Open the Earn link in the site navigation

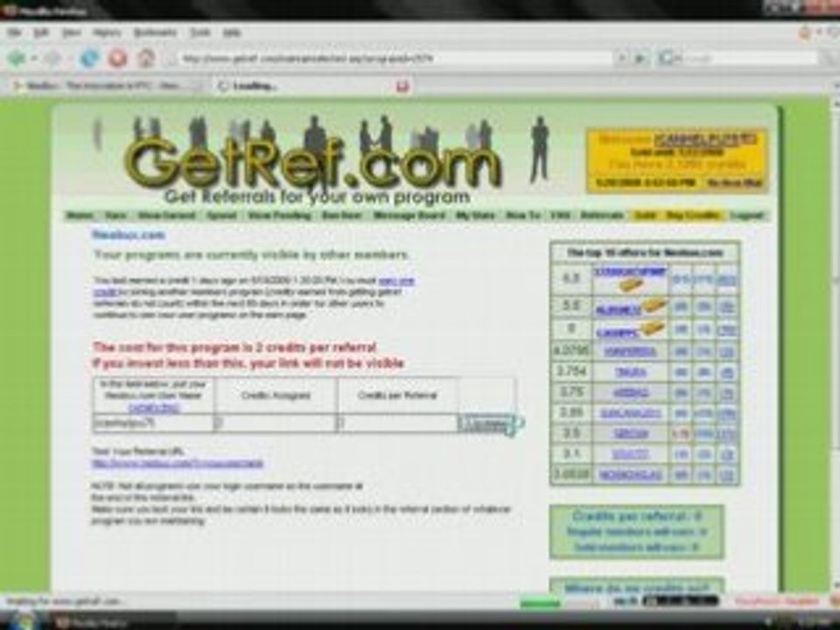pos(115,215)
